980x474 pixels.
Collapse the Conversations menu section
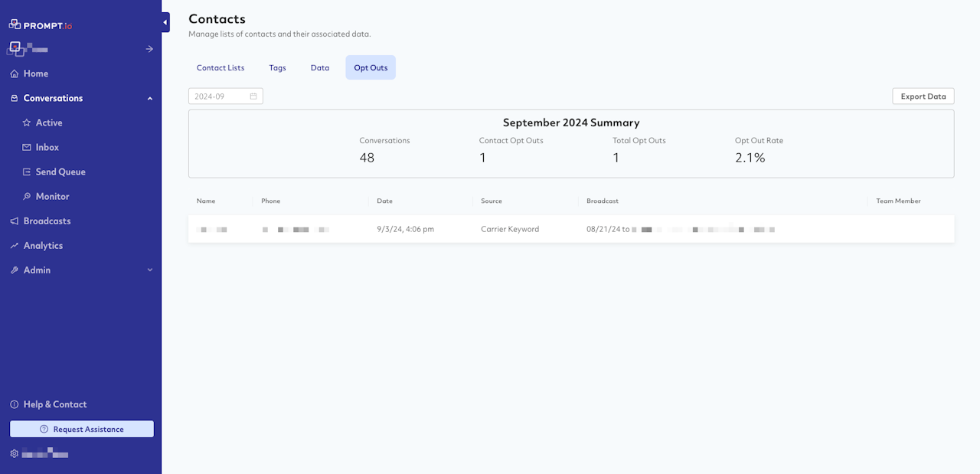[150, 98]
